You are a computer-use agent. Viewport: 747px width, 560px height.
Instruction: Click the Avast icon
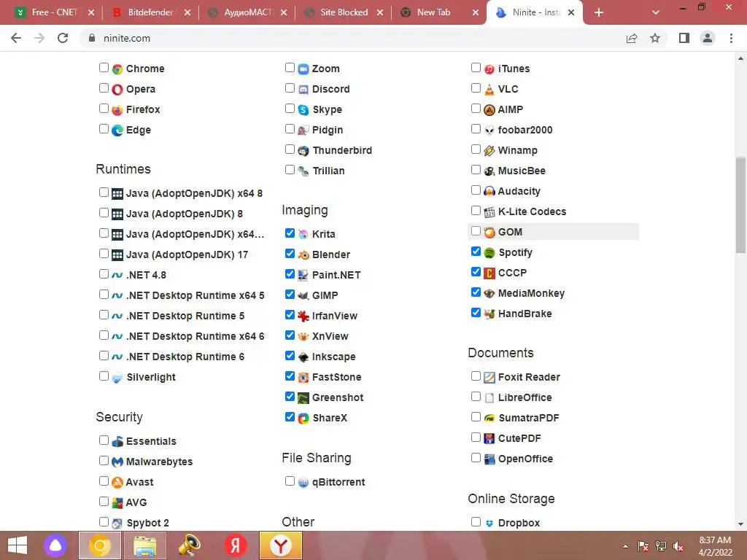click(x=117, y=483)
